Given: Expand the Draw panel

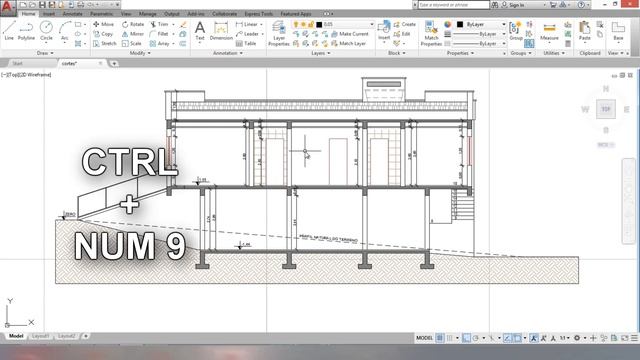Looking at the screenshot, I should tap(45, 53).
